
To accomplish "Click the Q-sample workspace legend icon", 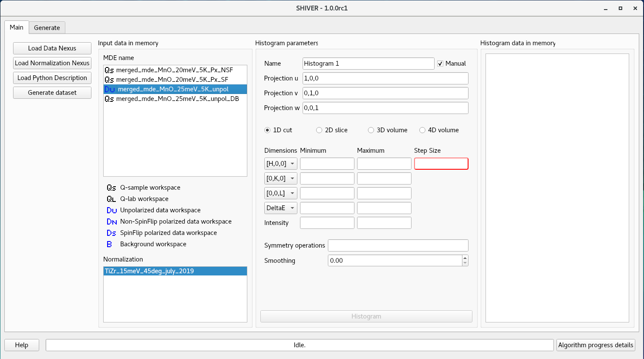I will click(111, 188).
